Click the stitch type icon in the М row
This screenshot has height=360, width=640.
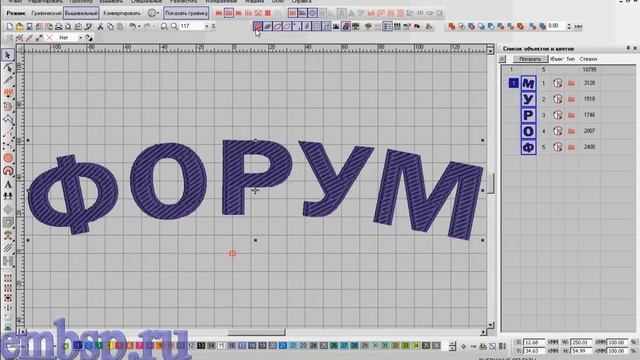click(x=571, y=83)
